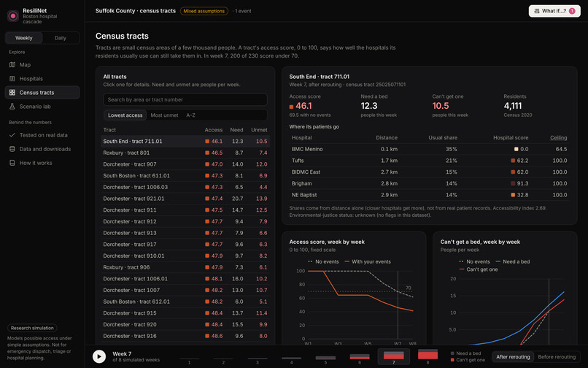The width and height of the screenshot is (588, 368).
Task: Click the ResiliNet logo icon
Action: (13, 16)
